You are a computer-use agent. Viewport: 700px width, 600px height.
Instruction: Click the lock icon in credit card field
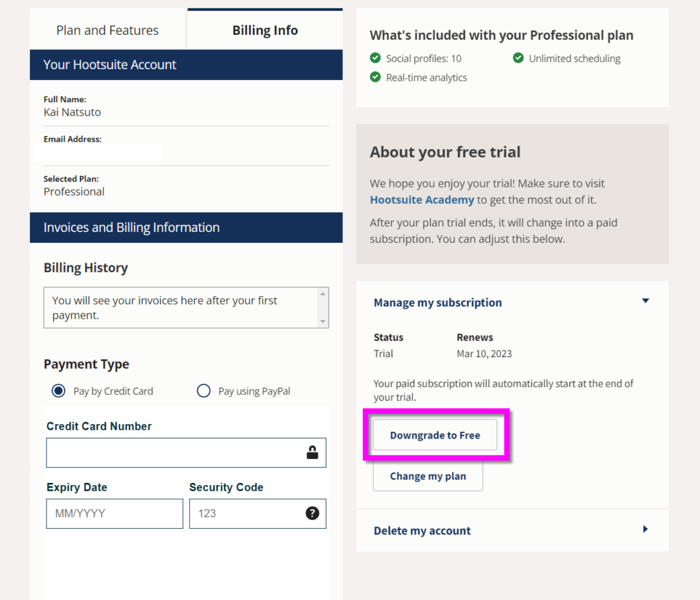click(x=312, y=453)
